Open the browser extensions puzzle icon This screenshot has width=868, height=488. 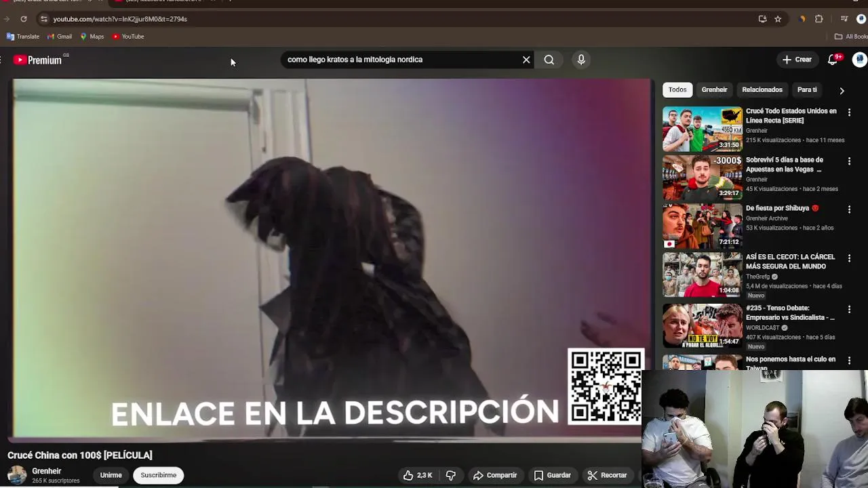819,19
